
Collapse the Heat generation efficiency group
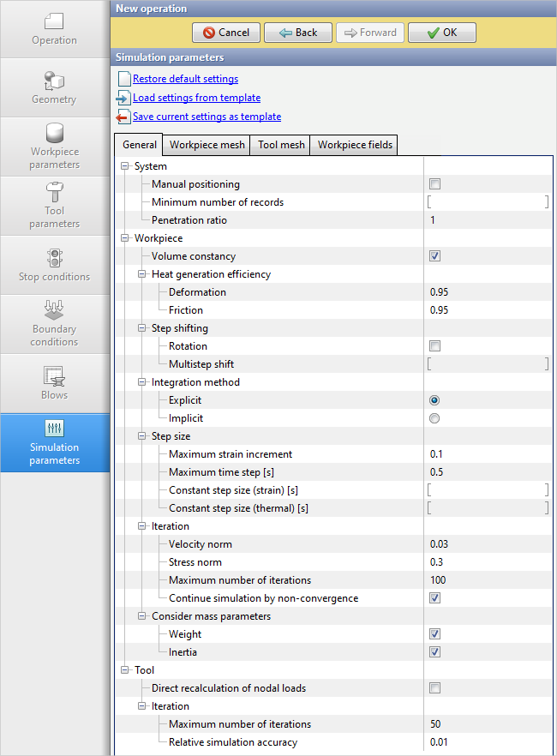143,274
